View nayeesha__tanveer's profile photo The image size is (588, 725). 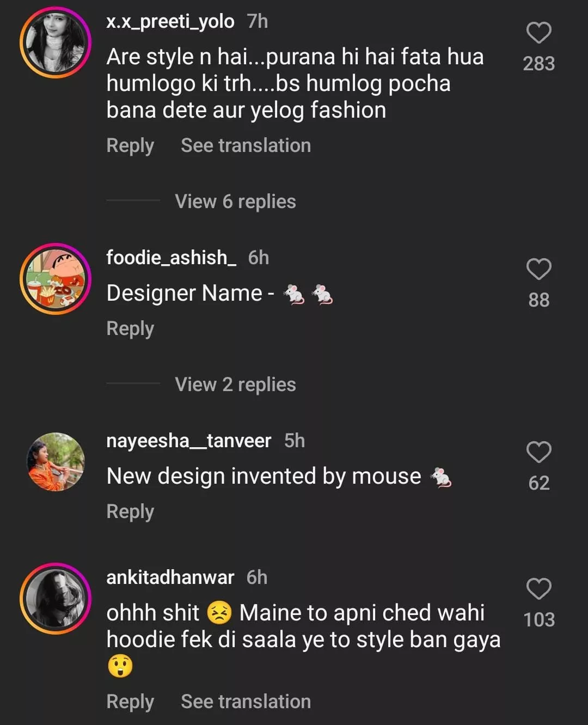pyautogui.click(x=56, y=462)
